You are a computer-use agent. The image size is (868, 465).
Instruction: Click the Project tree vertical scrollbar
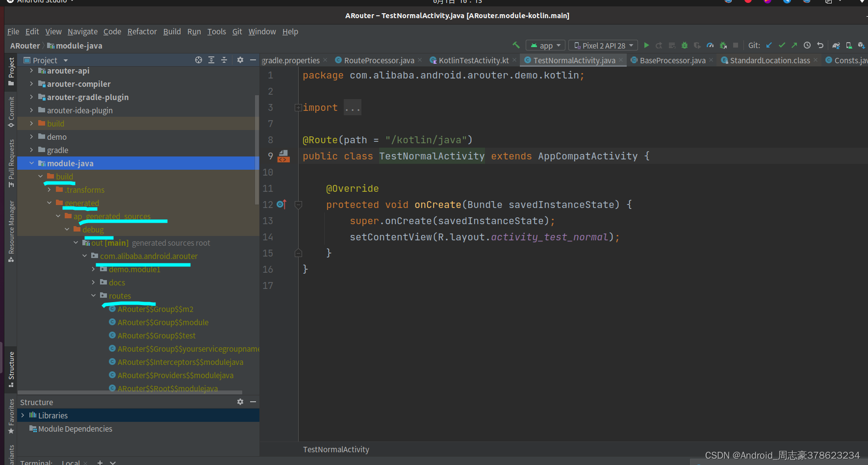257,150
